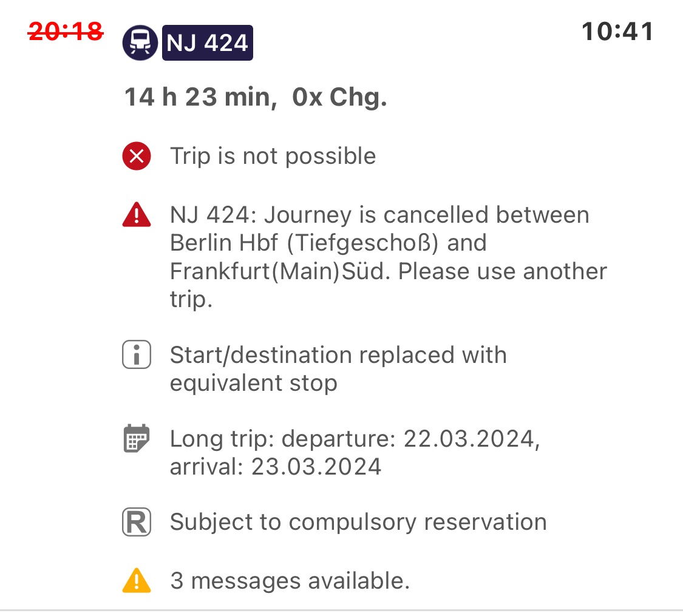Tap the info 'i' icon
This screenshot has width=683, height=616.
click(137, 356)
